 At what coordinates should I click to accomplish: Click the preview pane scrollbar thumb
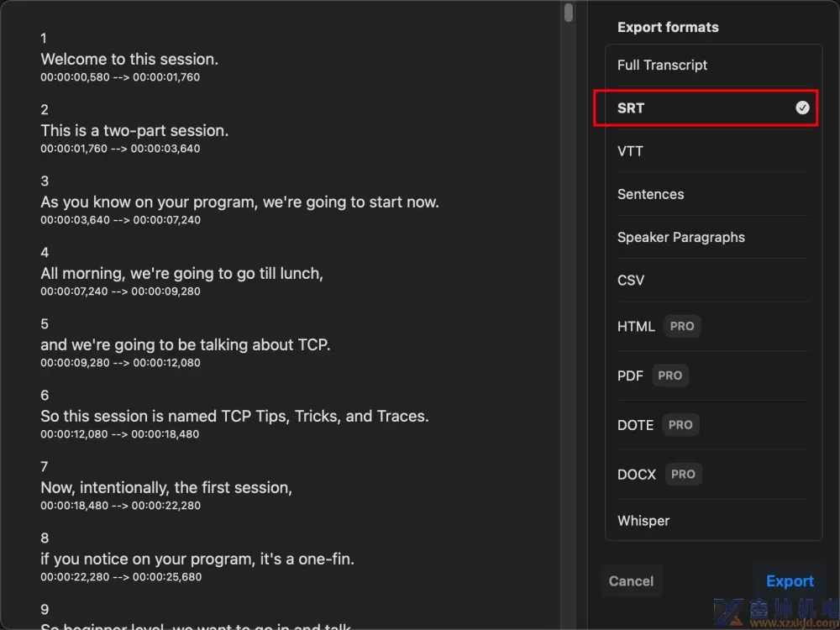pos(569,13)
